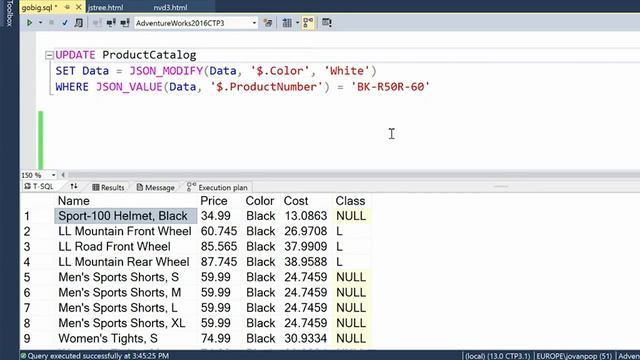
Task: Select cell 'Men's Sports Shorts, L'
Action: point(126,308)
